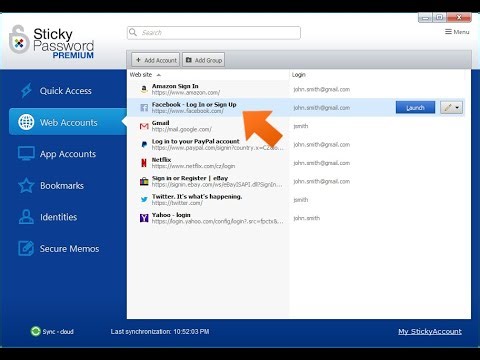Click the Web Accounts globe icon
480x360 pixels.
pyautogui.click(x=26, y=122)
